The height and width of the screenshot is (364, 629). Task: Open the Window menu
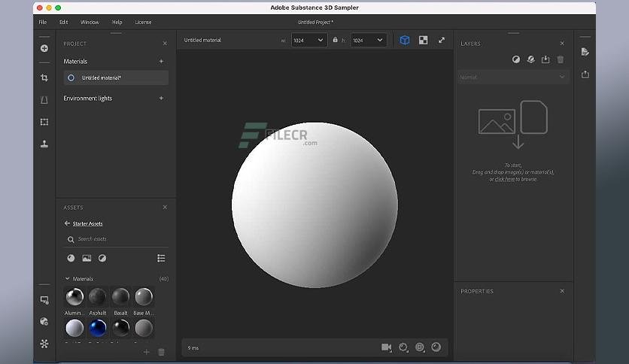click(x=90, y=22)
